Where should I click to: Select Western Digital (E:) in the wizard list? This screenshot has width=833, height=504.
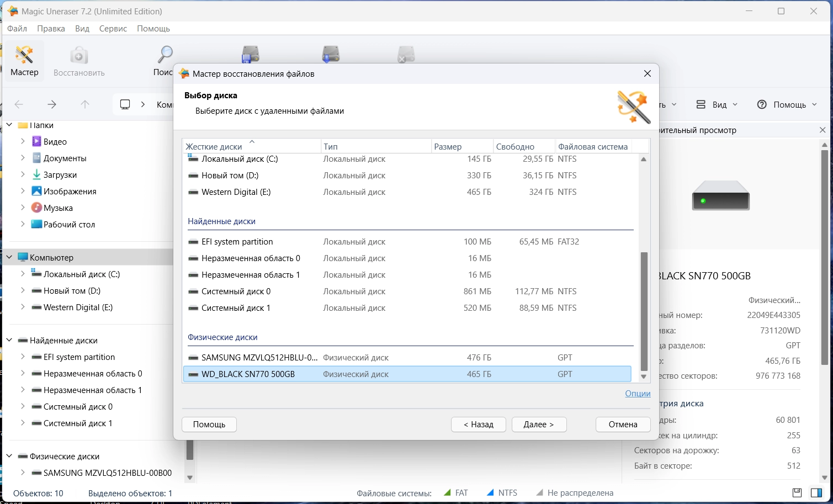(x=407, y=192)
